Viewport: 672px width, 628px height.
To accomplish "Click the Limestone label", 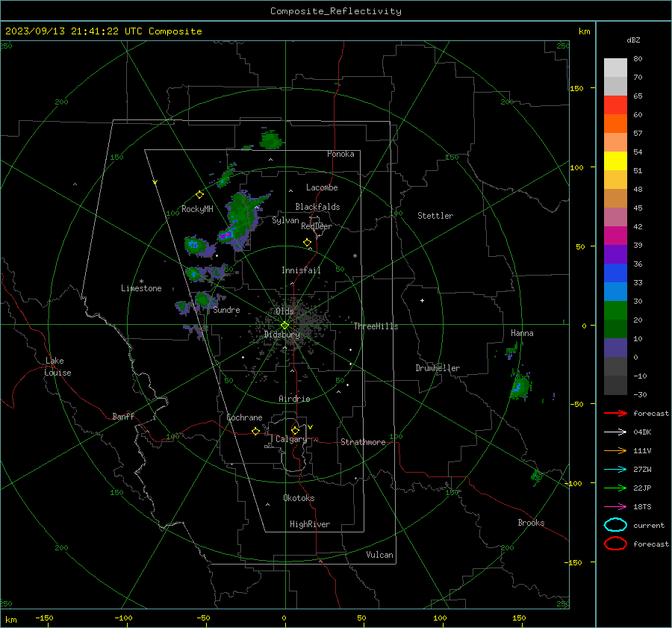I will point(141,288).
